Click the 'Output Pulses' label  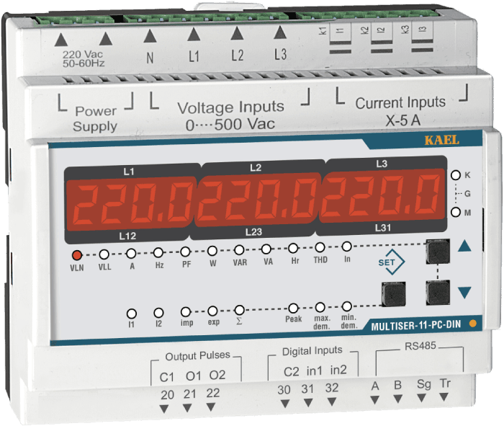(x=198, y=355)
